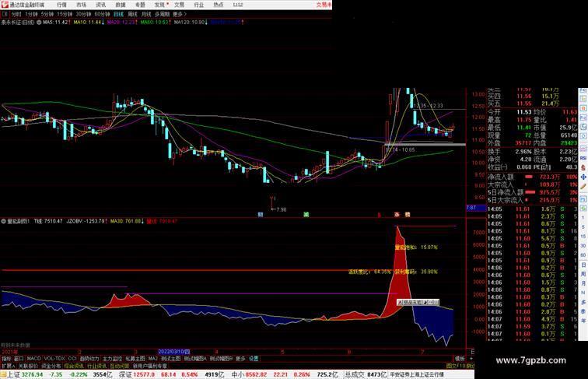This screenshot has width=588, height=379.
Task: Click the floating 焦点互动 mini toolbar
Action: pos(418,302)
